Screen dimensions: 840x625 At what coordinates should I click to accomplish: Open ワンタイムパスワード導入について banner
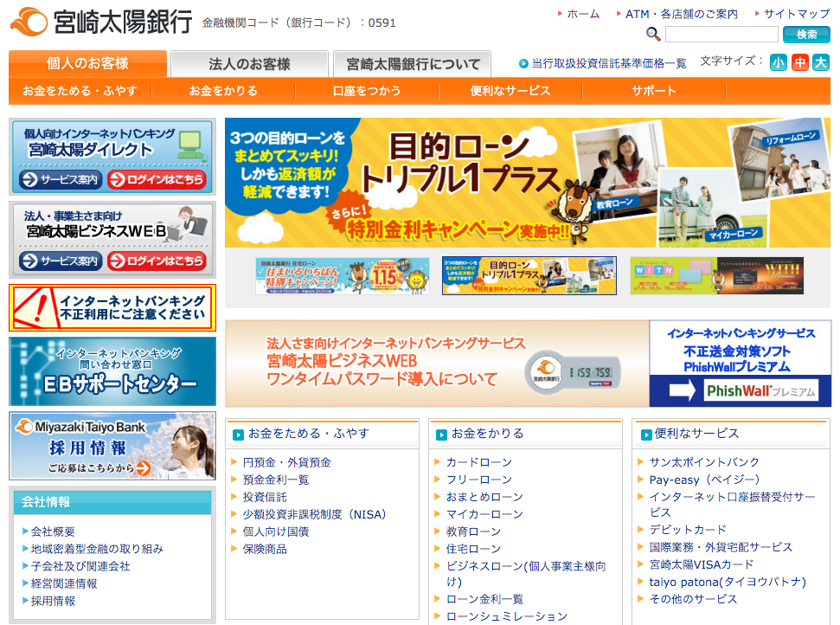point(437,364)
